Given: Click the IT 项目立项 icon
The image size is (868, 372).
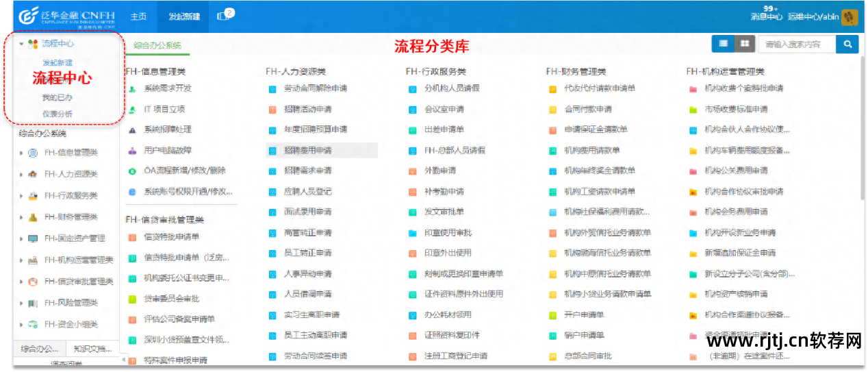Looking at the screenshot, I should click(132, 109).
